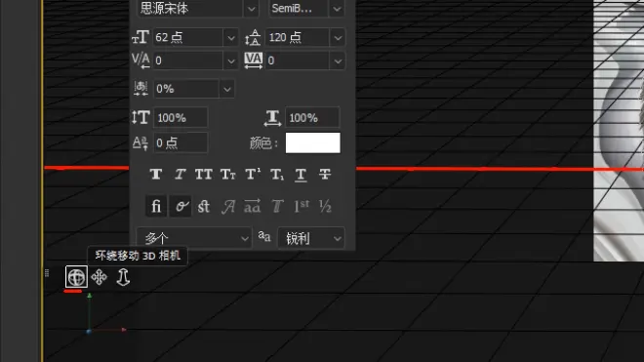Click the white text color swatch
Viewport: 644px width, 362px height.
click(x=313, y=142)
